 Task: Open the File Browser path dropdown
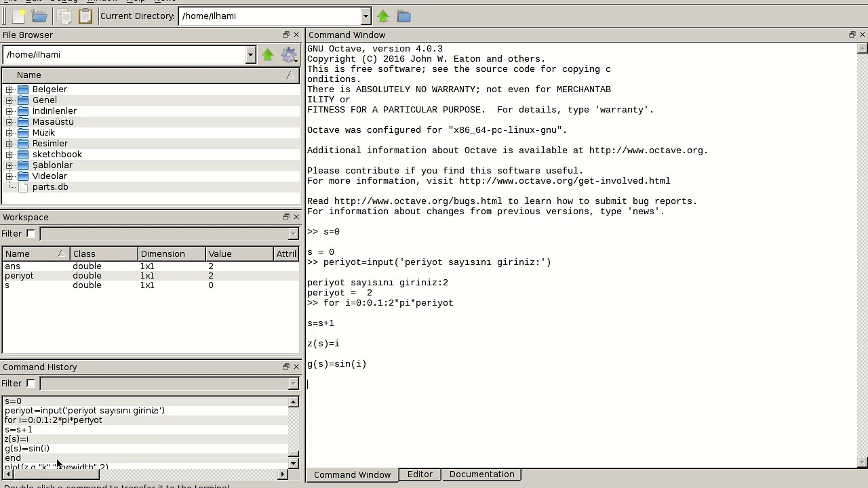[x=250, y=55]
